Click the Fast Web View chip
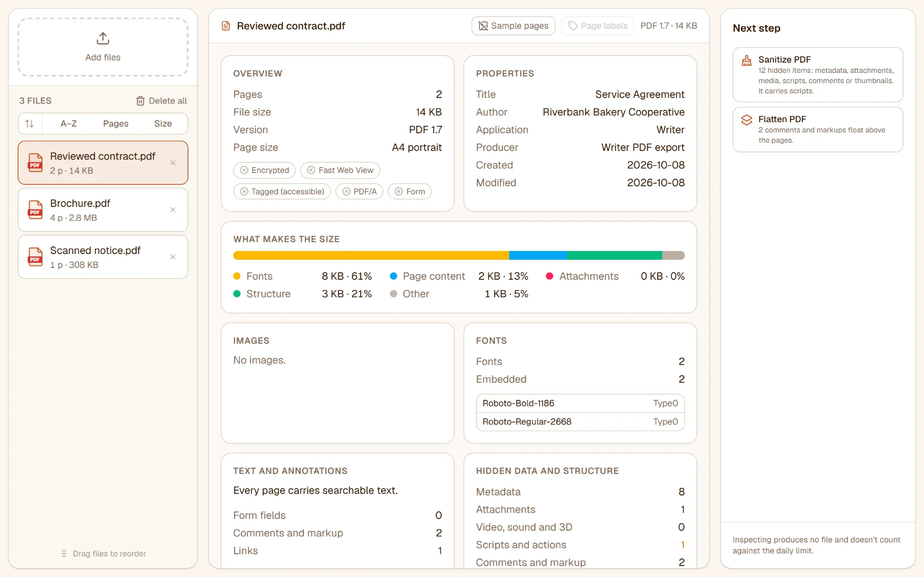924x577 pixels. point(340,170)
